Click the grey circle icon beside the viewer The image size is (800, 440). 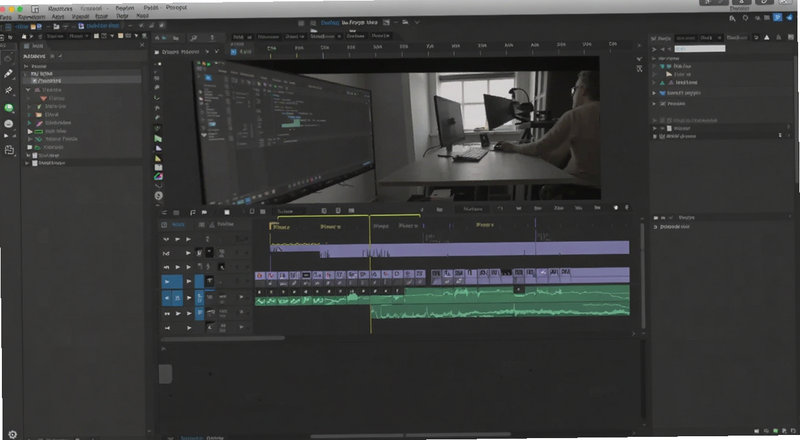[x=158, y=195]
